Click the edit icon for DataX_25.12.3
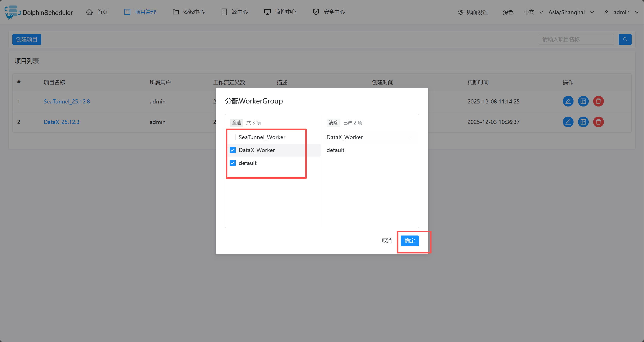Screen dimensions: 644x342 point(568,122)
